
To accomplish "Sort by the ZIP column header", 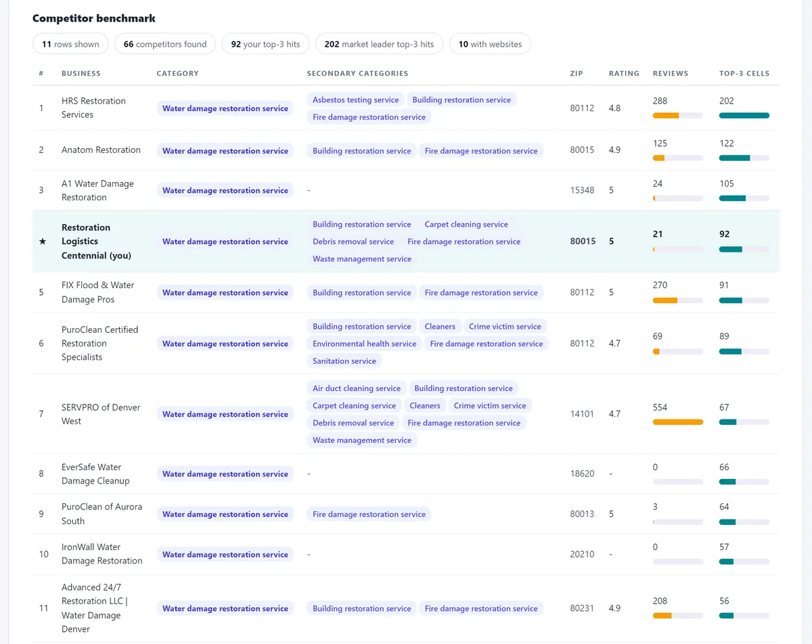I will 576,73.
